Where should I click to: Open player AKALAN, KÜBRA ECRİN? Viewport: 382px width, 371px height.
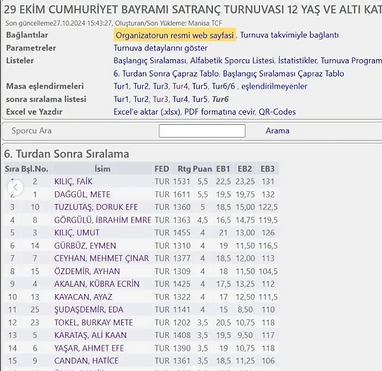pyautogui.click(x=97, y=284)
